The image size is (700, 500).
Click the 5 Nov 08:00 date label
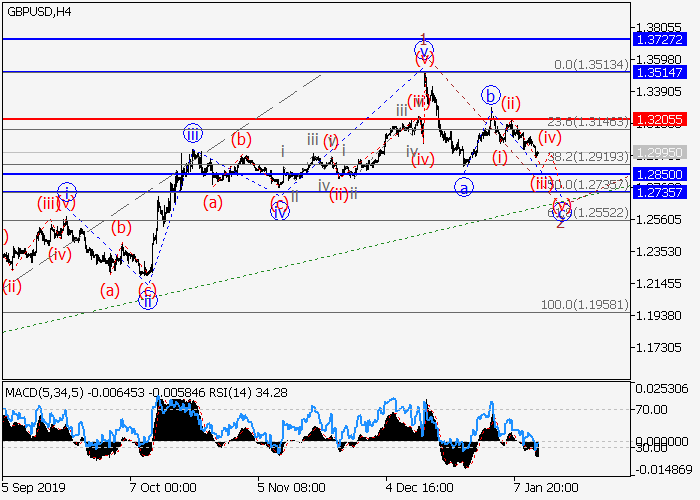click(291, 488)
